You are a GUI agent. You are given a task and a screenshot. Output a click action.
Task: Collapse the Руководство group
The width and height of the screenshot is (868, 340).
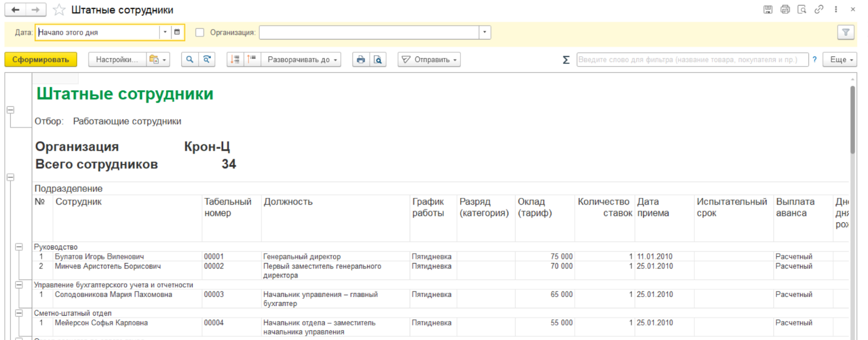(19, 247)
